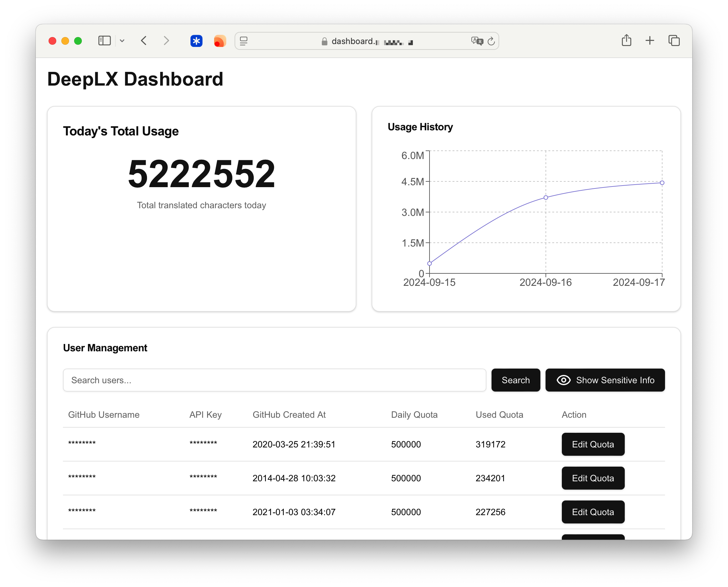
Task: Go forward with the forward arrow
Action: point(166,41)
